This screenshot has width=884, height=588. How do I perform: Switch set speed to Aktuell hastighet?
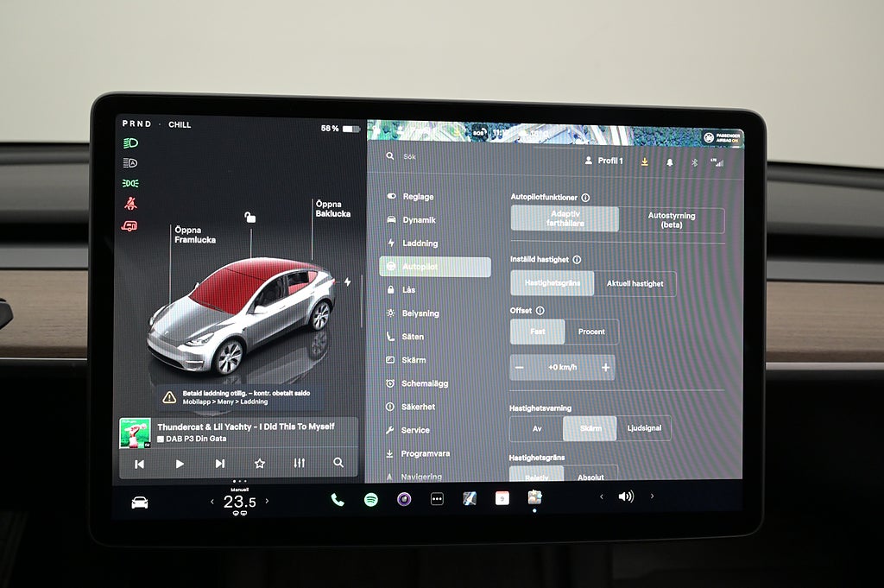[635, 283]
